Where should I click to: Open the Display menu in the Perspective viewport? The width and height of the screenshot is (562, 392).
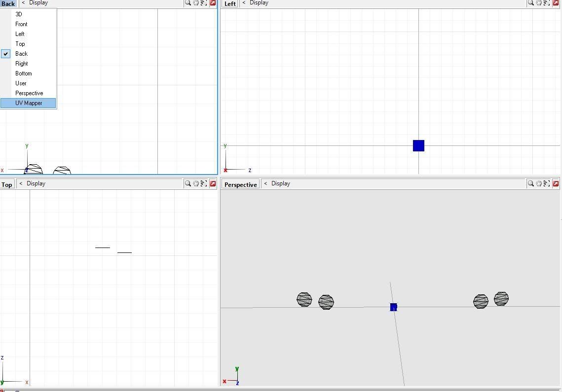click(280, 183)
